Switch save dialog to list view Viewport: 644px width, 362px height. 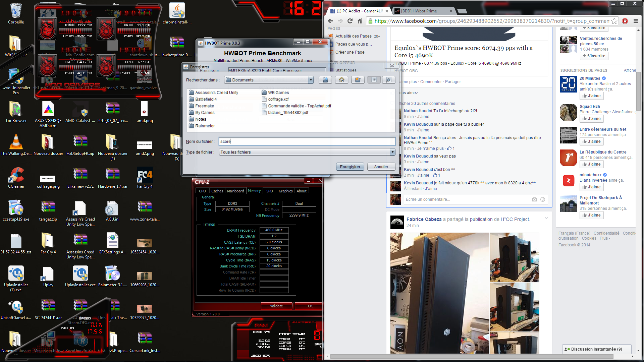click(374, 80)
